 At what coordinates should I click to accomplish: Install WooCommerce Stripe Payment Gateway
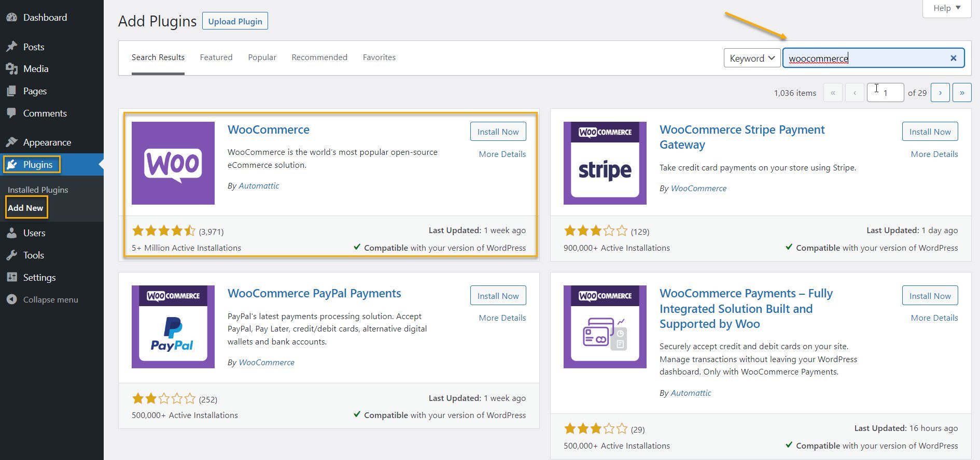point(930,132)
